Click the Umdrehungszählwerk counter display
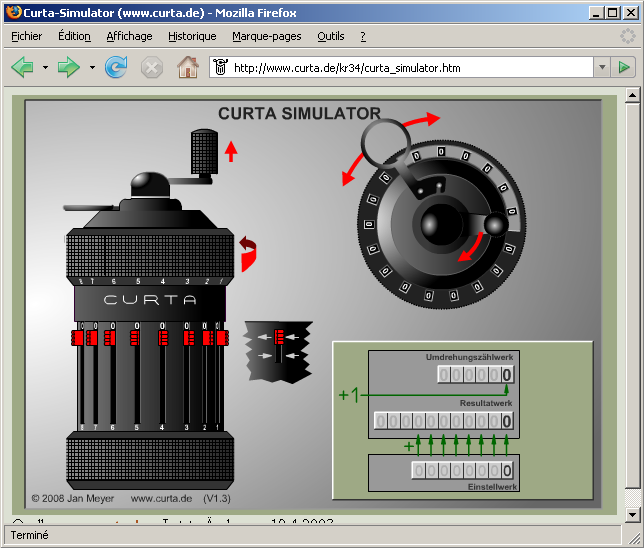This screenshot has width=644, height=548. click(476, 375)
